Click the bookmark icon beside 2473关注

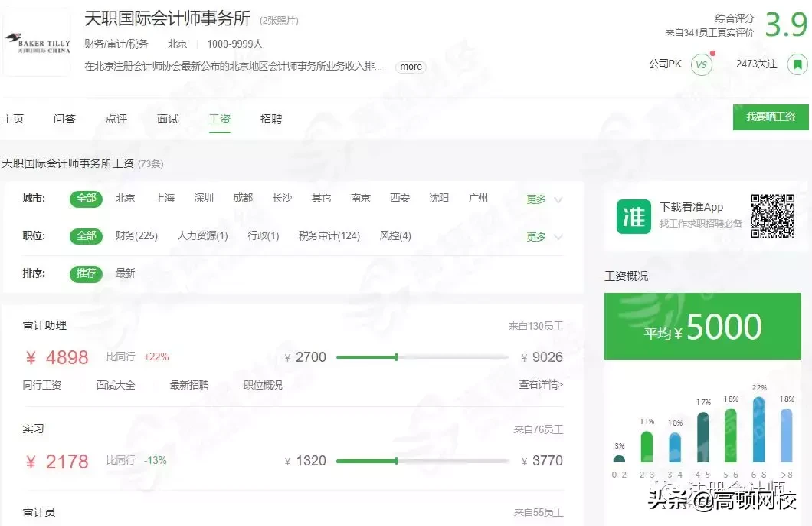[797, 64]
